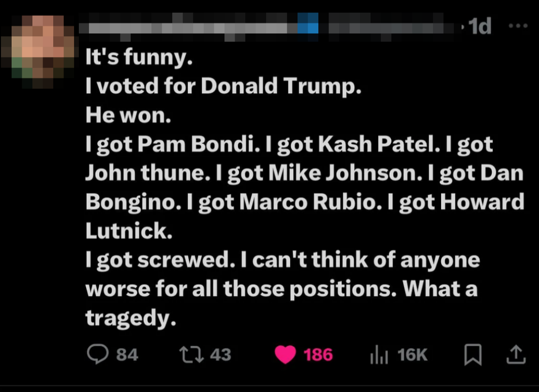This screenshot has height=392, width=539.
Task: Click the line "I voted for Donald Trump."
Action: click(x=223, y=86)
